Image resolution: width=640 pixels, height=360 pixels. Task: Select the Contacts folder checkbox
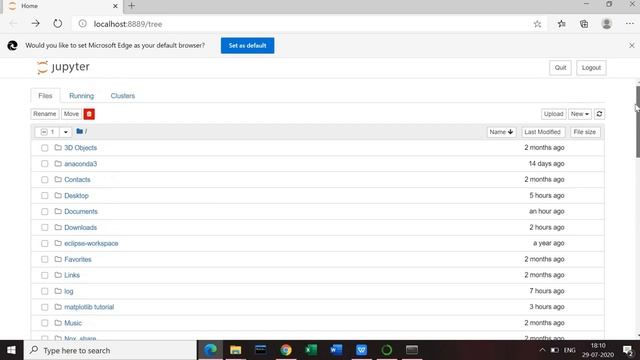44,180
